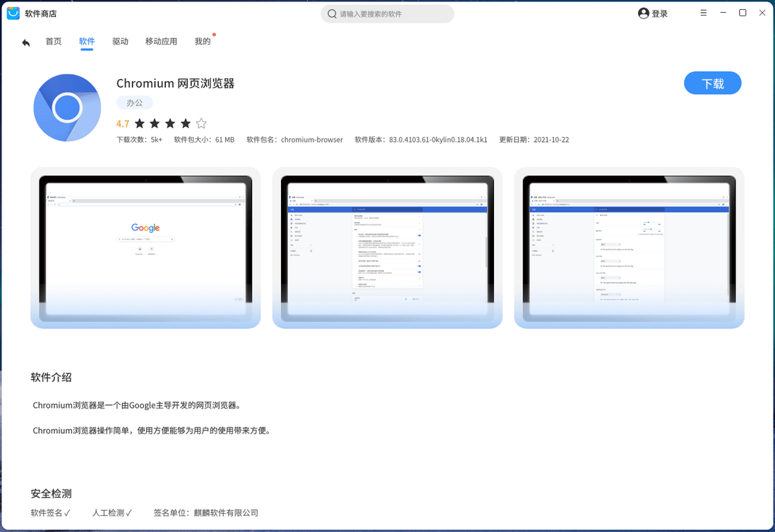
Task: Click the red badge on 我的 tab
Action: pyautogui.click(x=212, y=33)
